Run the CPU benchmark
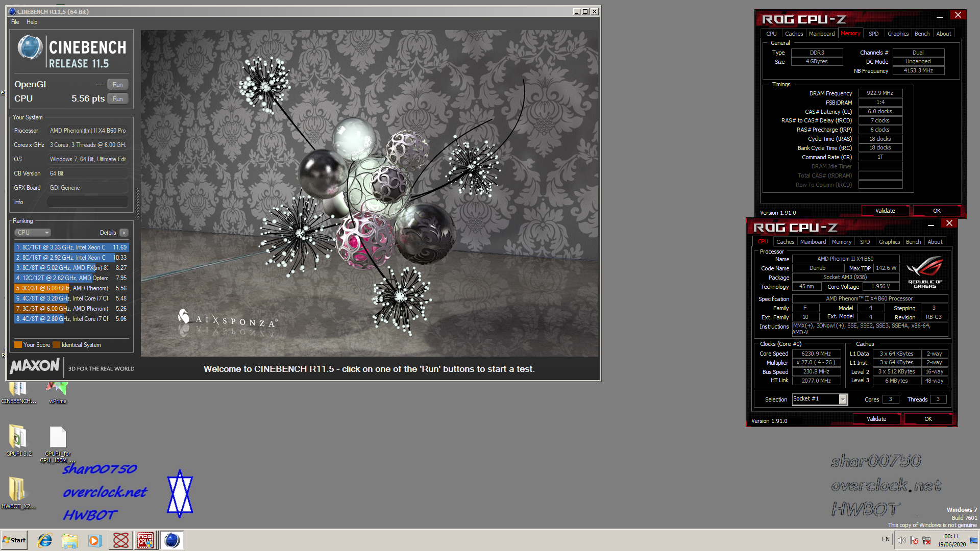The image size is (980, 551). [x=118, y=99]
